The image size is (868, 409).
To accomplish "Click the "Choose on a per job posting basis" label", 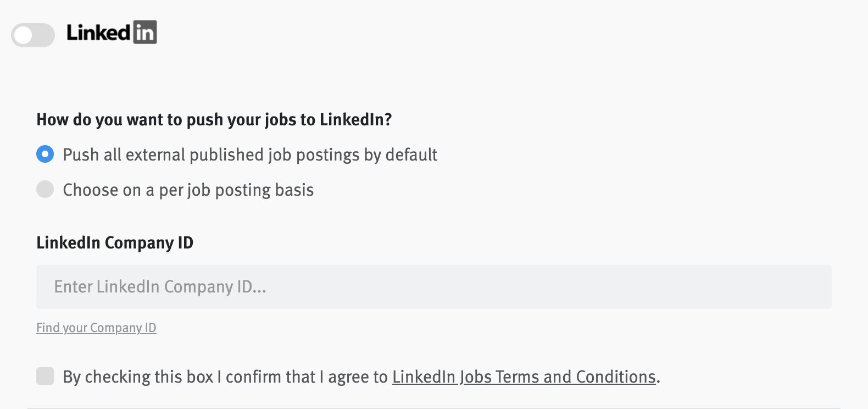I will (x=188, y=190).
